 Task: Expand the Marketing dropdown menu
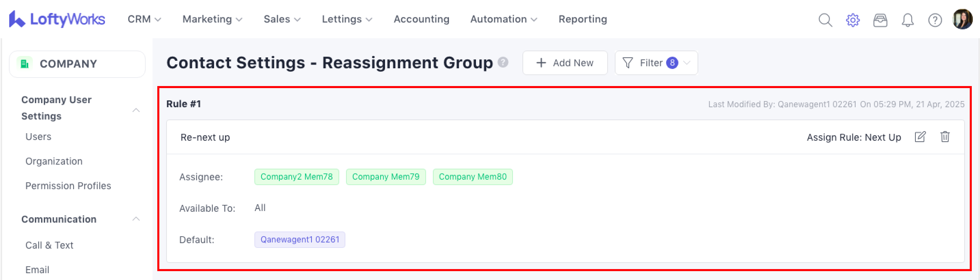(212, 19)
